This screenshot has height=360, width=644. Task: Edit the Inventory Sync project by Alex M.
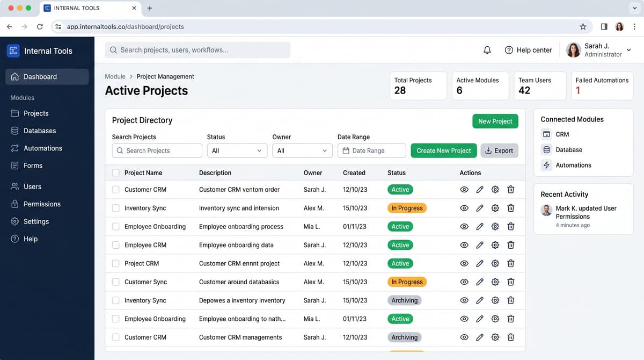[480, 208]
